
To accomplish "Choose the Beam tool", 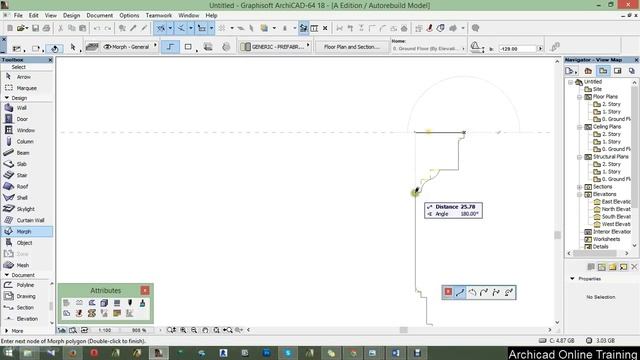I will [x=27, y=153].
